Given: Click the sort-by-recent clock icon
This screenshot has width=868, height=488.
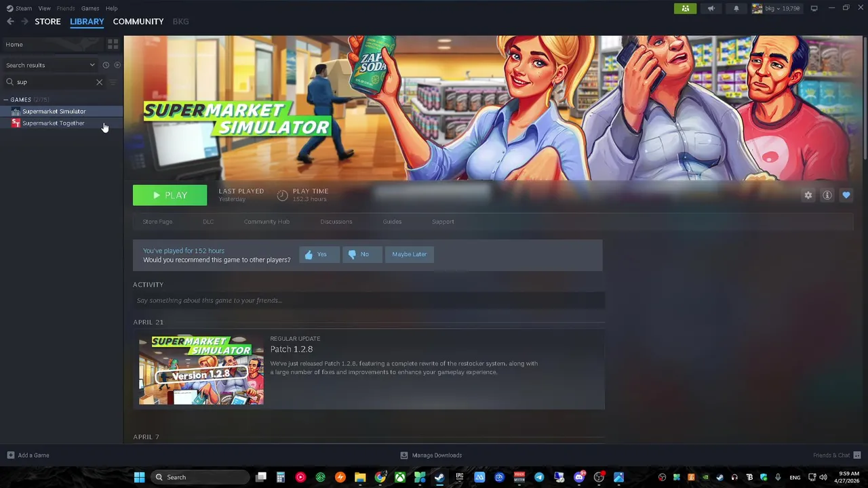Looking at the screenshot, I should (x=106, y=65).
